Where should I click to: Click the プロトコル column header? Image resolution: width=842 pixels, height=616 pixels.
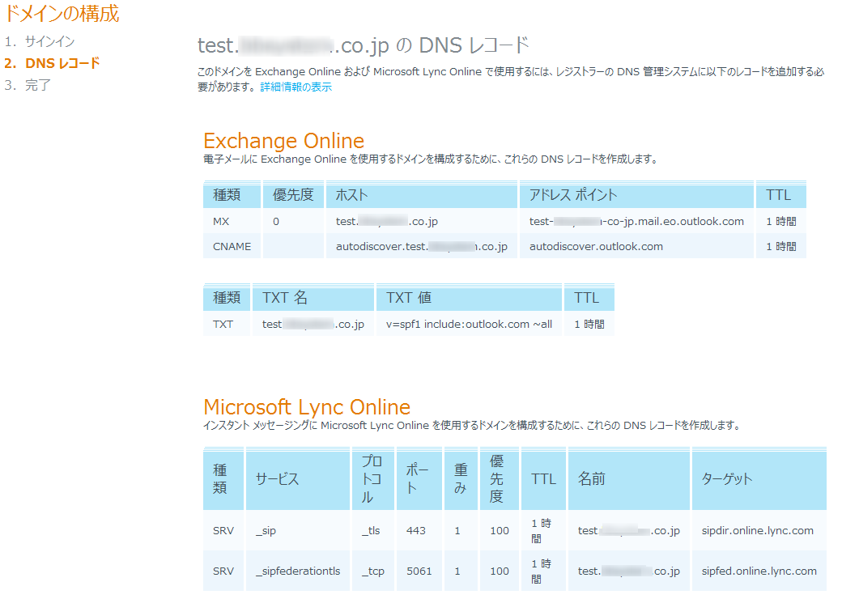[373, 479]
